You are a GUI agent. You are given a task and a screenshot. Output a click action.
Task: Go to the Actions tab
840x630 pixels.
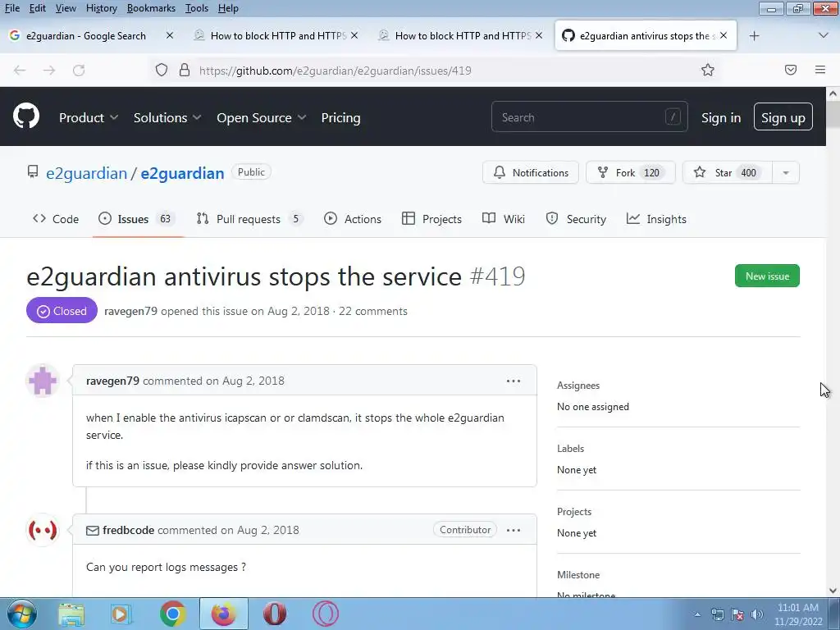point(353,218)
